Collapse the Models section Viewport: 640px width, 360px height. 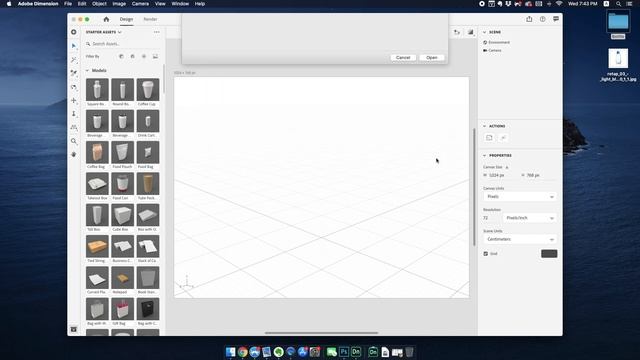[x=87, y=71]
